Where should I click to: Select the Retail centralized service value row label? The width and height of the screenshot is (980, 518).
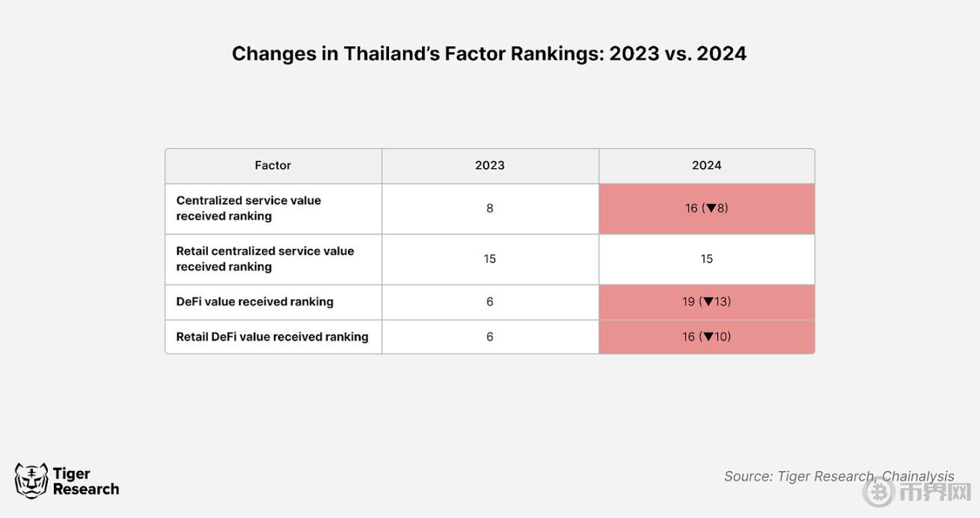(265, 259)
